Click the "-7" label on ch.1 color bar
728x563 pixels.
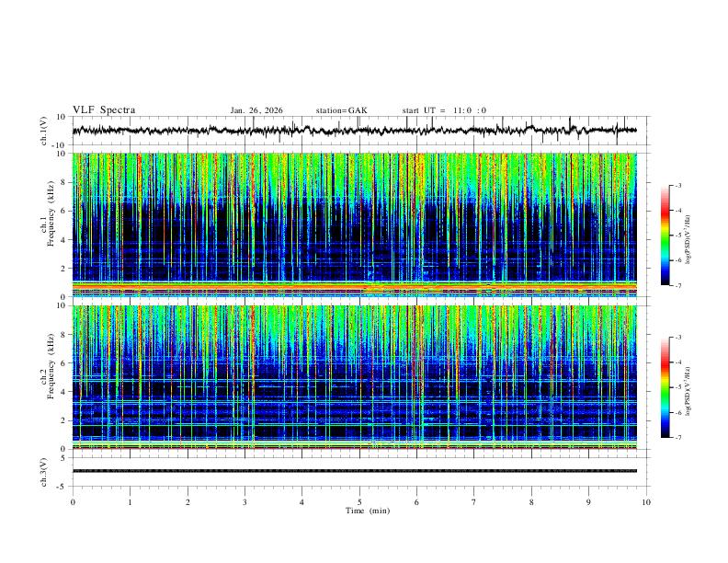(x=677, y=285)
